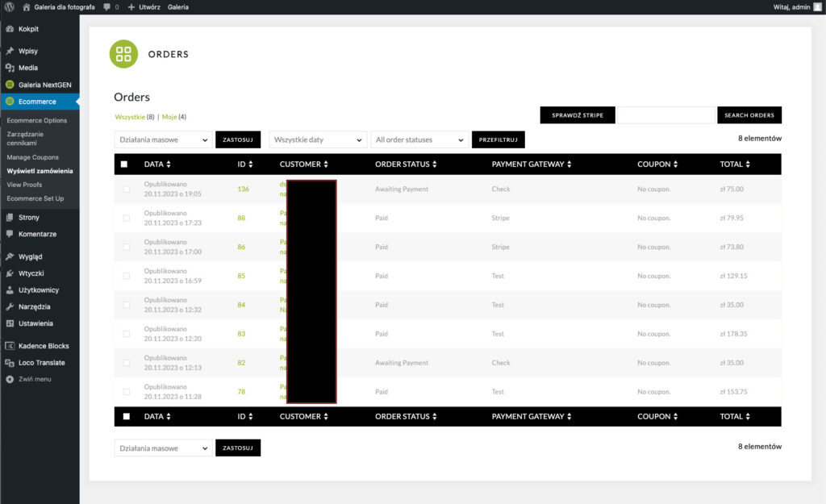Screen dimensions: 826x504
Task: Toggle select-all checkbox in table header
Action: [124, 165]
